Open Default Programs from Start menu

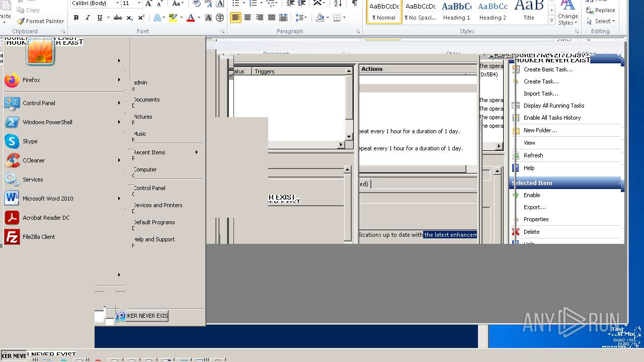click(x=154, y=222)
